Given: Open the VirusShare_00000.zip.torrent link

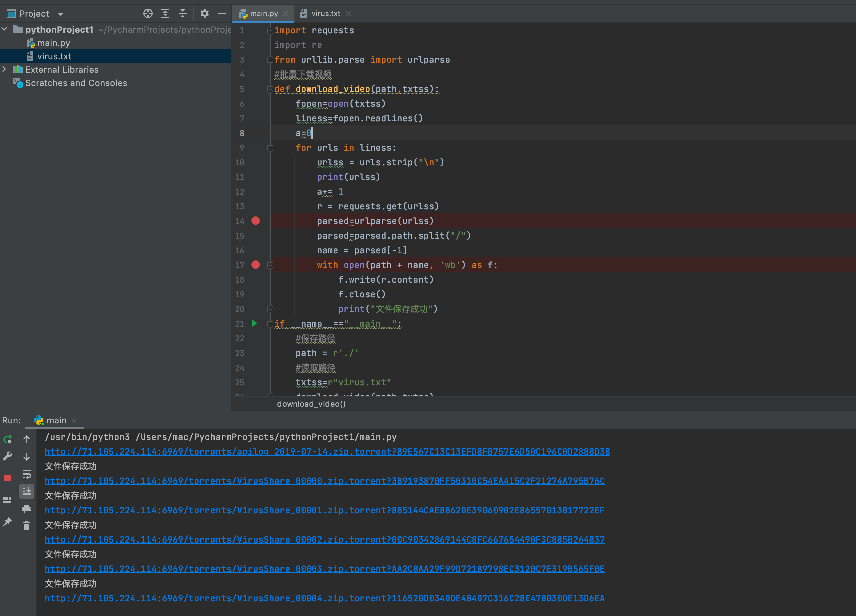Looking at the screenshot, I should pos(325,481).
